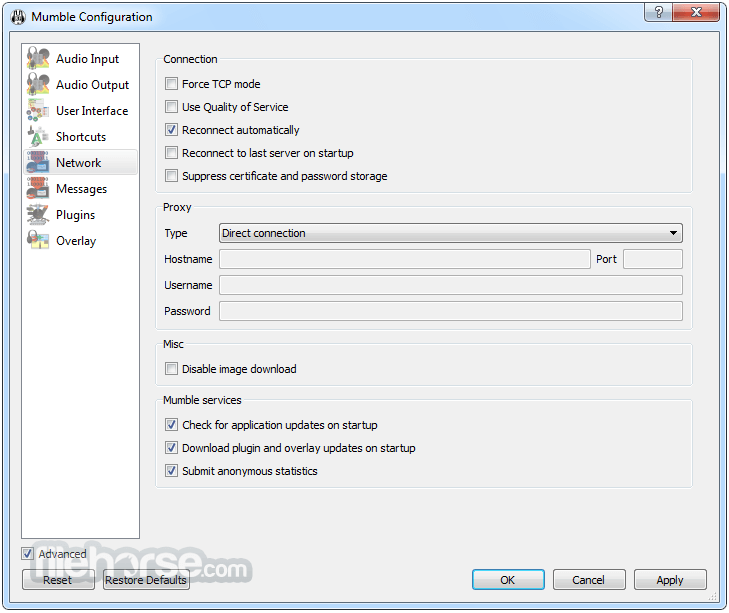Click the OK button
Image resolution: width=729 pixels, height=613 pixels.
508,580
